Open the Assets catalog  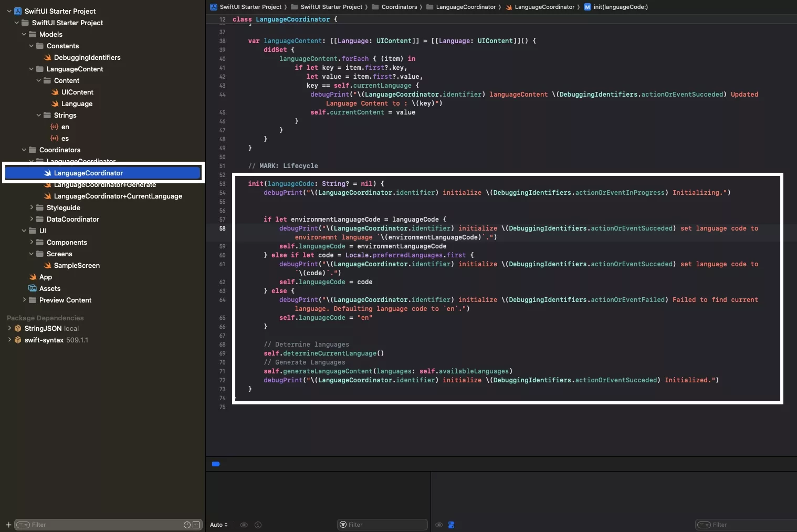50,288
